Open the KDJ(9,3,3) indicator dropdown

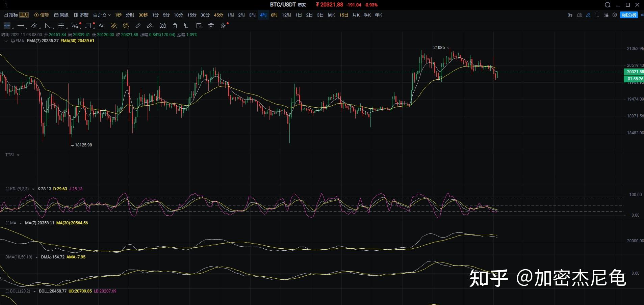point(33,189)
